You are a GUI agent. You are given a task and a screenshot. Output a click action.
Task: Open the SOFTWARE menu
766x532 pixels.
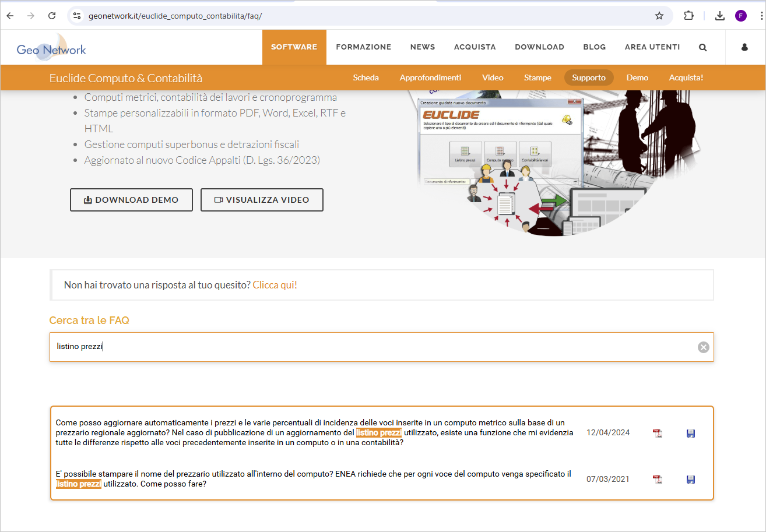[x=294, y=47]
